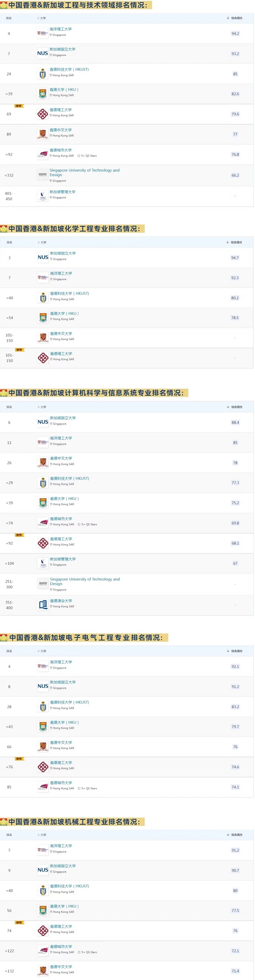Click score 92.1 in 电子电气工程 table
Screen dimensions: 255x980
(235, 667)
